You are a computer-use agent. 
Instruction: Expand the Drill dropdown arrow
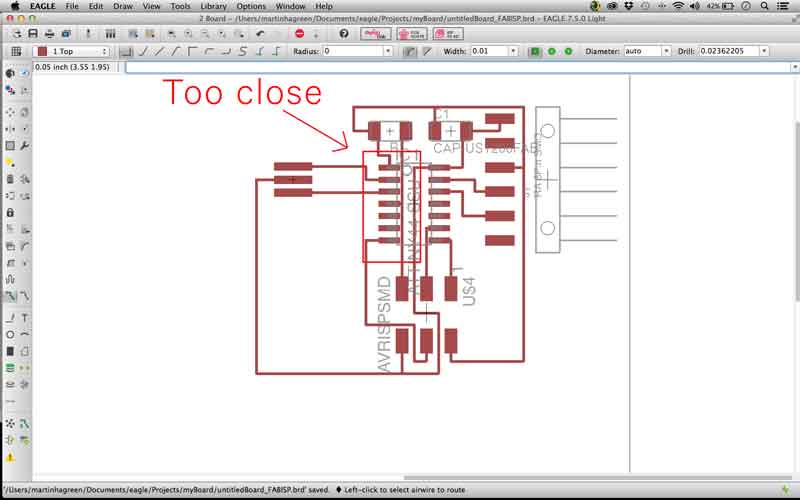(764, 52)
